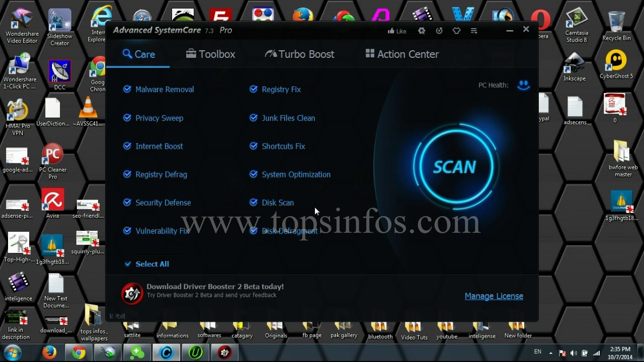Image resolution: width=644 pixels, height=362 pixels.
Task: Select the Inkscape desktop icon
Action: point(575,67)
